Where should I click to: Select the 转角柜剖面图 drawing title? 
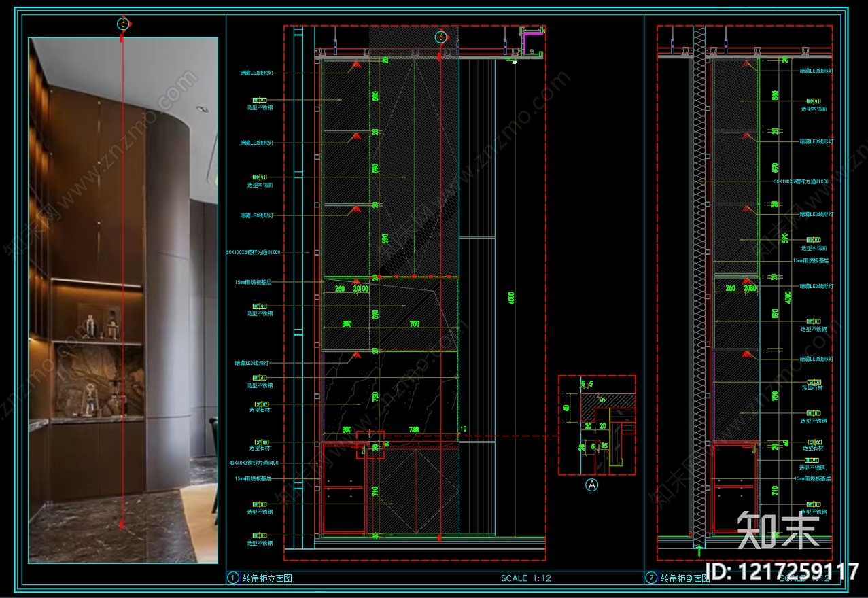684,578
